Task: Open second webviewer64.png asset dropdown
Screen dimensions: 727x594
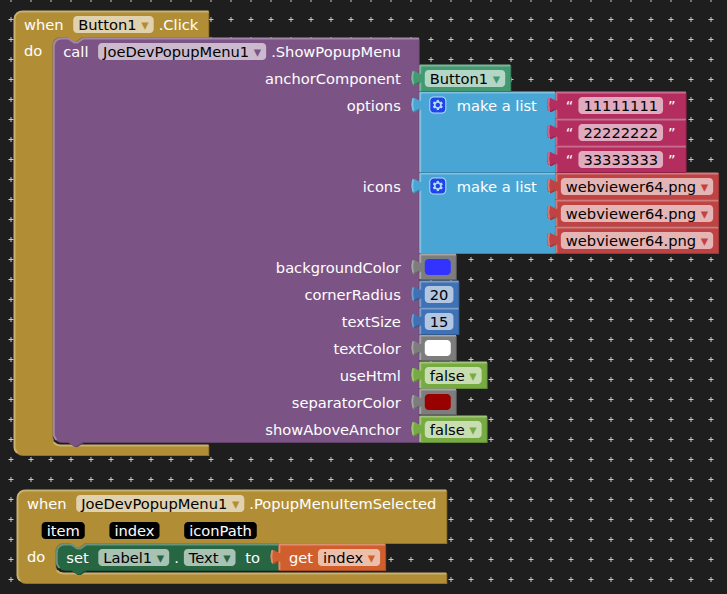Action: tap(637, 214)
